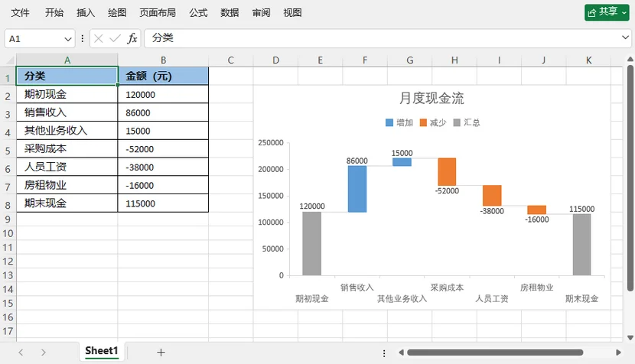Click the 金额 (元) header cell
The height and width of the screenshot is (364, 635).
pyautogui.click(x=163, y=76)
